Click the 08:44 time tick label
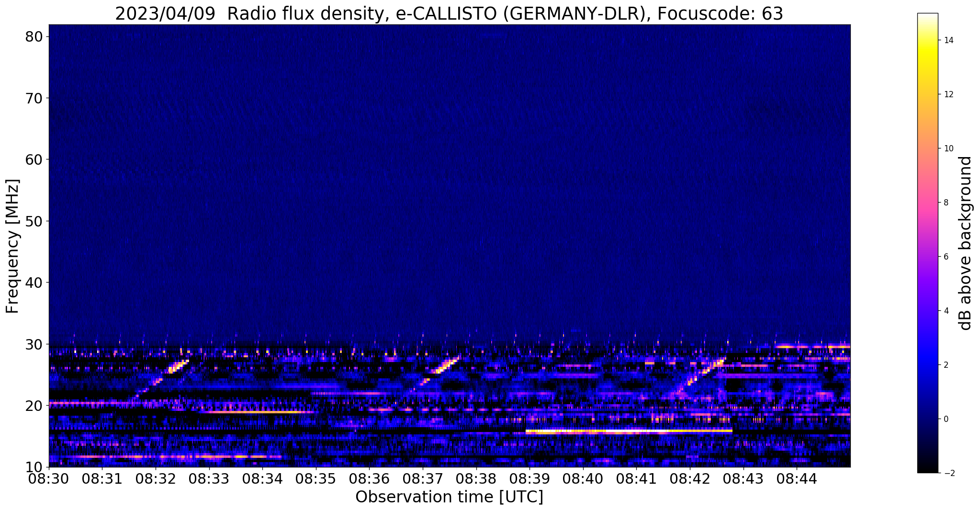980x511 pixels. [x=797, y=479]
